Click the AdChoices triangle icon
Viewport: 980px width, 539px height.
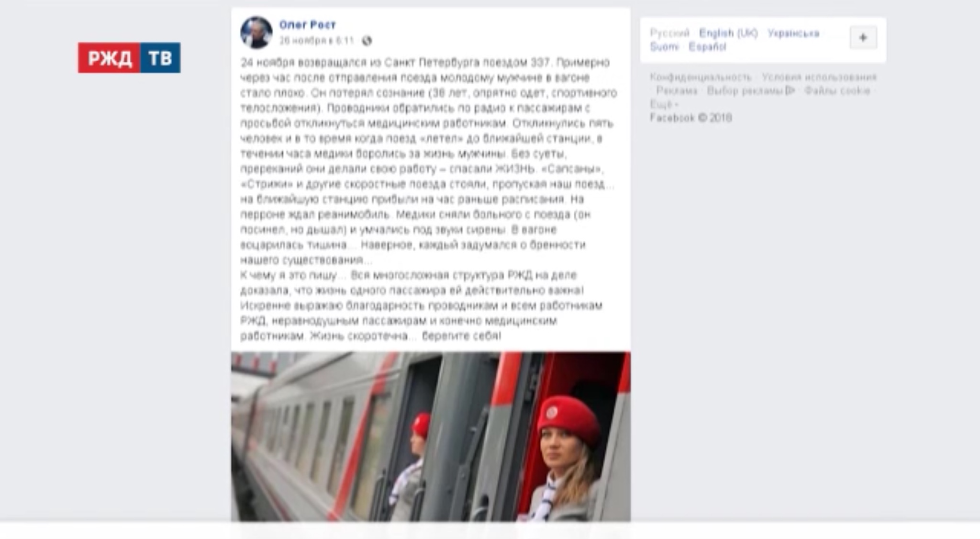point(790,90)
